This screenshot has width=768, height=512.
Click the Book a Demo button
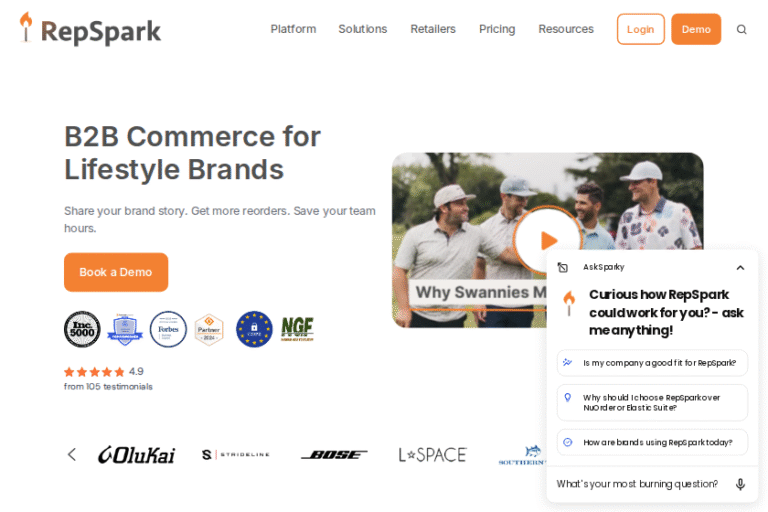click(116, 272)
